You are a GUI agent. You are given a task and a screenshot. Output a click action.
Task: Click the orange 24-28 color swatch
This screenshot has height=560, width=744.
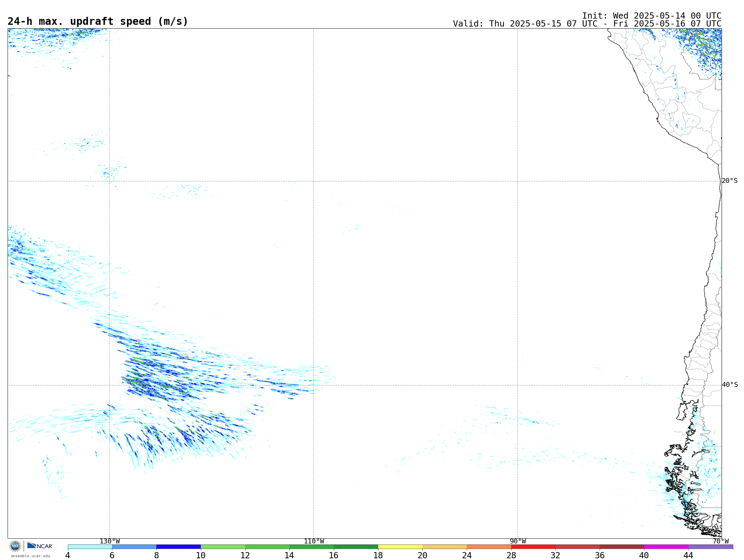click(489, 547)
